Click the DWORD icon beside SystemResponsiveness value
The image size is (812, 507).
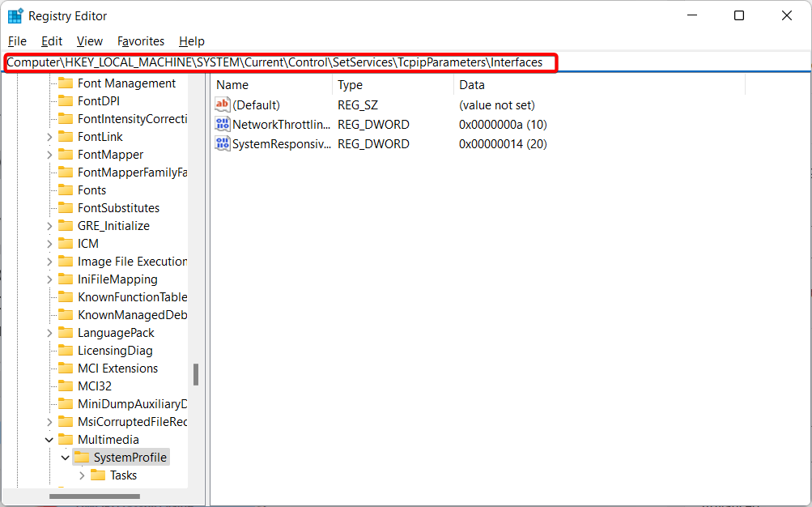pos(222,143)
